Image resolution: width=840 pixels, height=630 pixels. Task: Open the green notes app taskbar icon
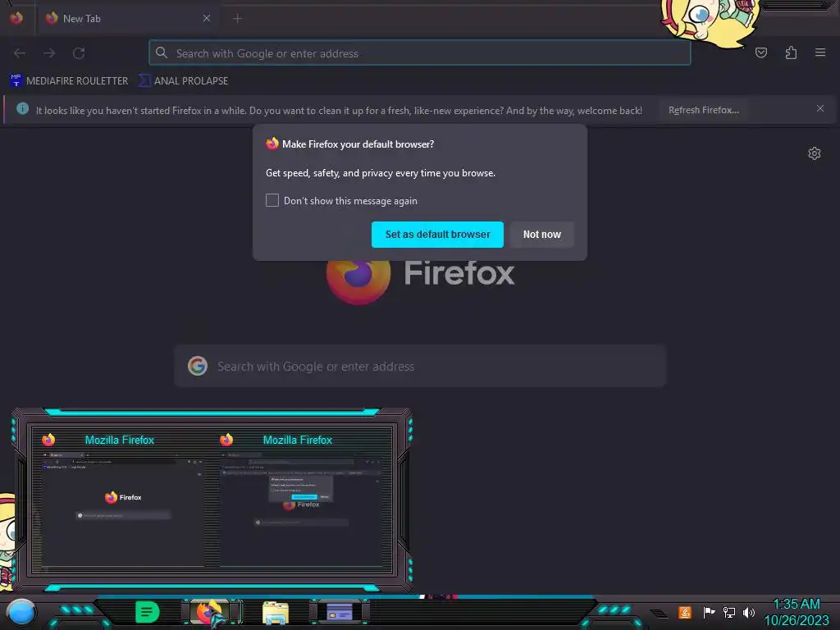point(147,612)
